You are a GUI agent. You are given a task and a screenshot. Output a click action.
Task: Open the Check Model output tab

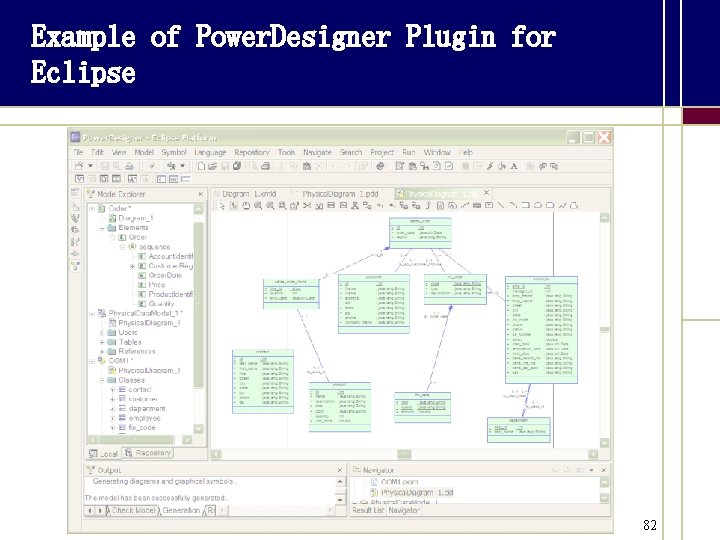click(133, 511)
